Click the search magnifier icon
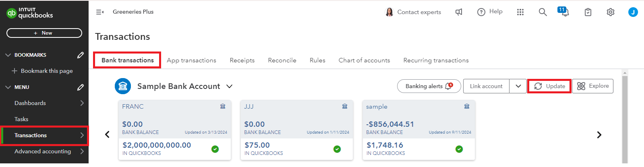The width and height of the screenshot is (644, 167). pyautogui.click(x=543, y=12)
